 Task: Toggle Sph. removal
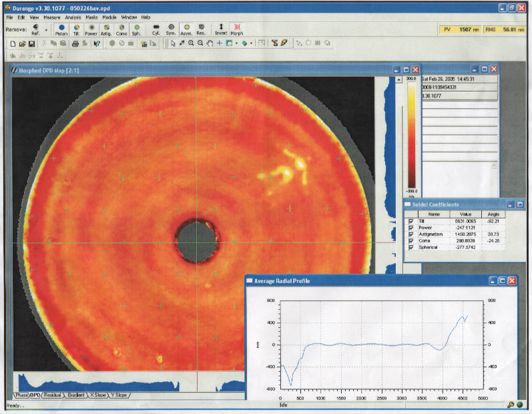coord(136,29)
